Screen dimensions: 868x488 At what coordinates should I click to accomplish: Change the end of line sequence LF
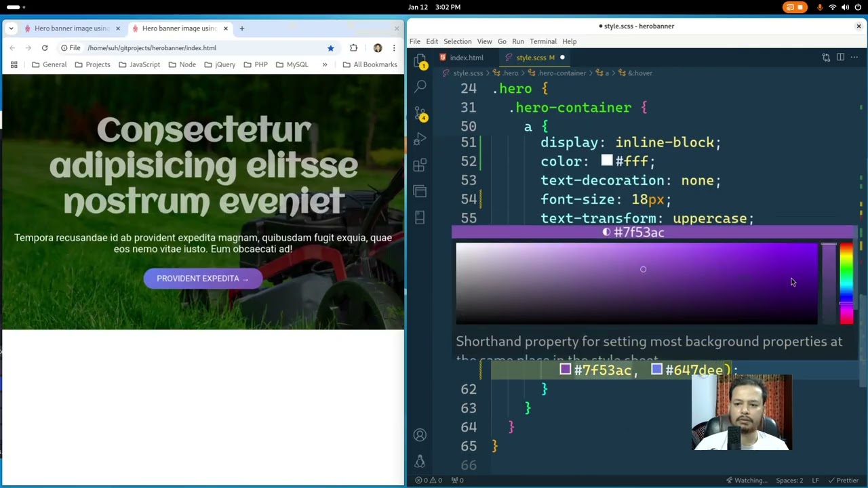[816, 481]
